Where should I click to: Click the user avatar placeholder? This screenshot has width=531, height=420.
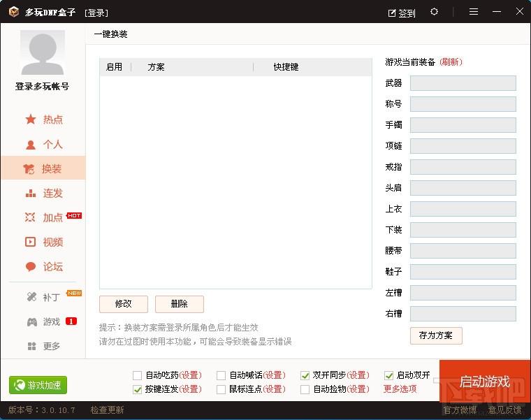pyautogui.click(x=43, y=52)
